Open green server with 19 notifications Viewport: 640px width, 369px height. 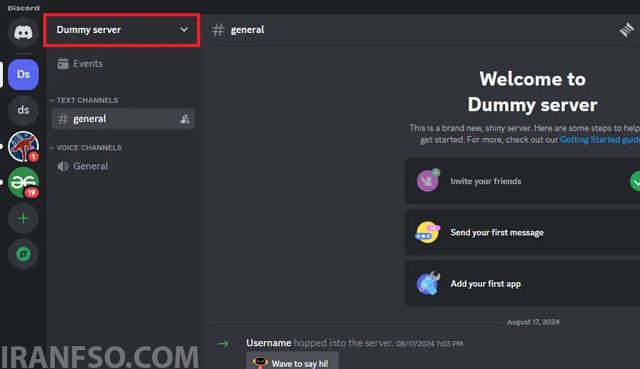[23, 182]
